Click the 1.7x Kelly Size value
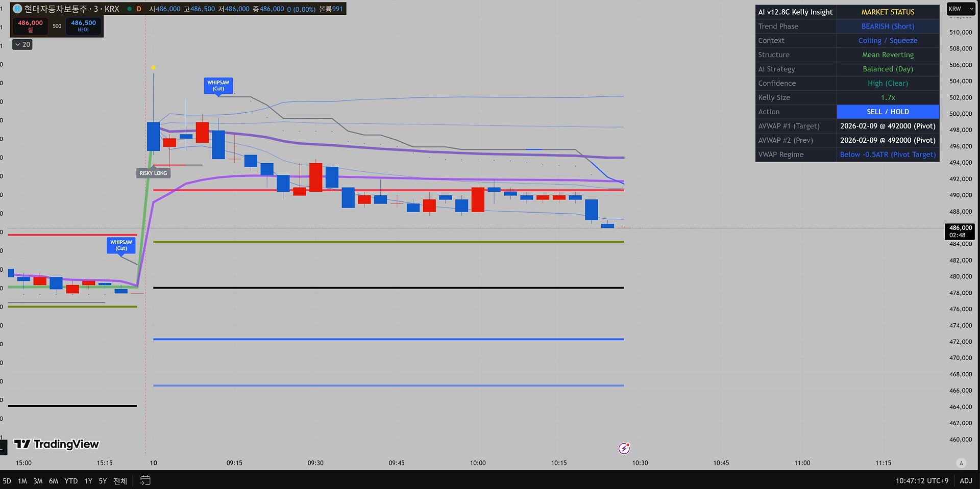Image resolution: width=980 pixels, height=489 pixels. point(888,97)
